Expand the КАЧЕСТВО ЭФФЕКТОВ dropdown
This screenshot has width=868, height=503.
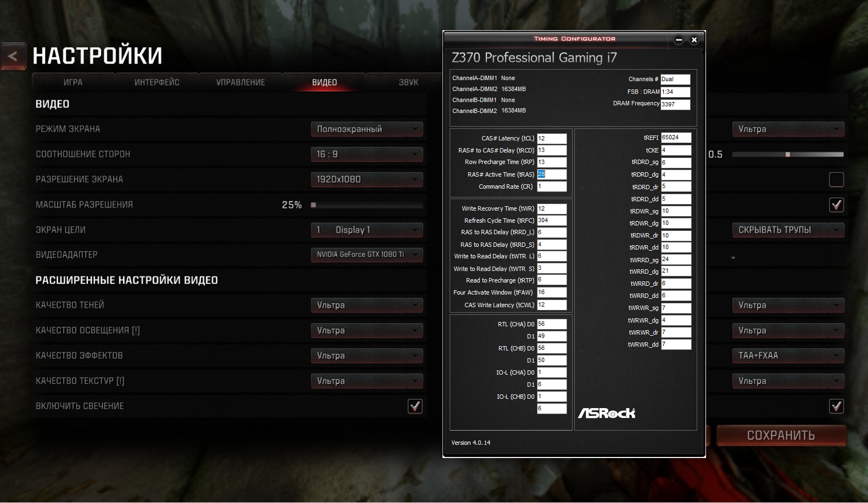pyautogui.click(x=367, y=355)
